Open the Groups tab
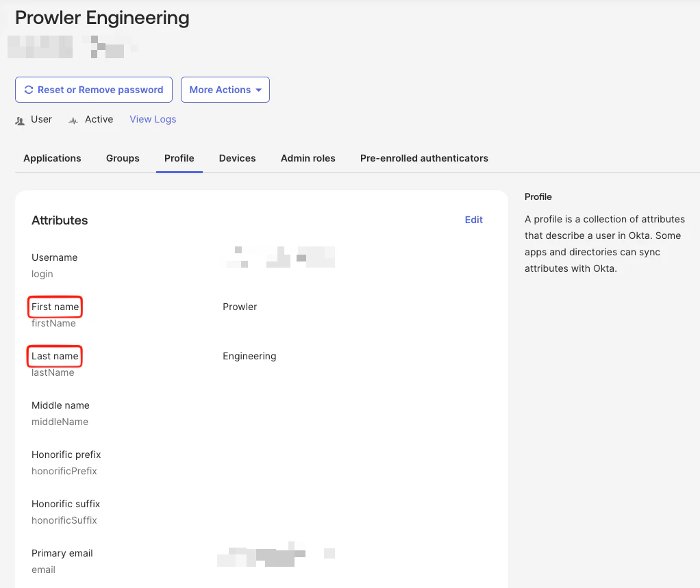Image resolution: width=700 pixels, height=588 pixels. coord(123,158)
